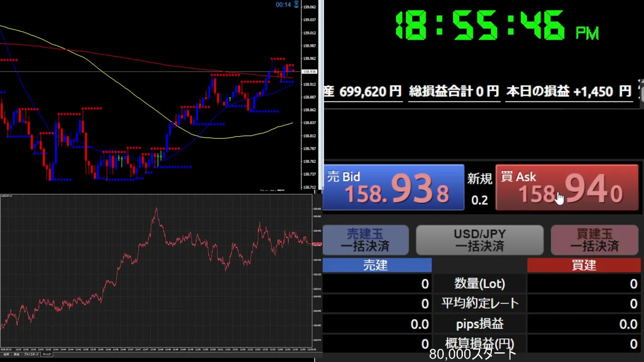
Task: Click the 159.062 price axis label
Action: [x=309, y=7]
